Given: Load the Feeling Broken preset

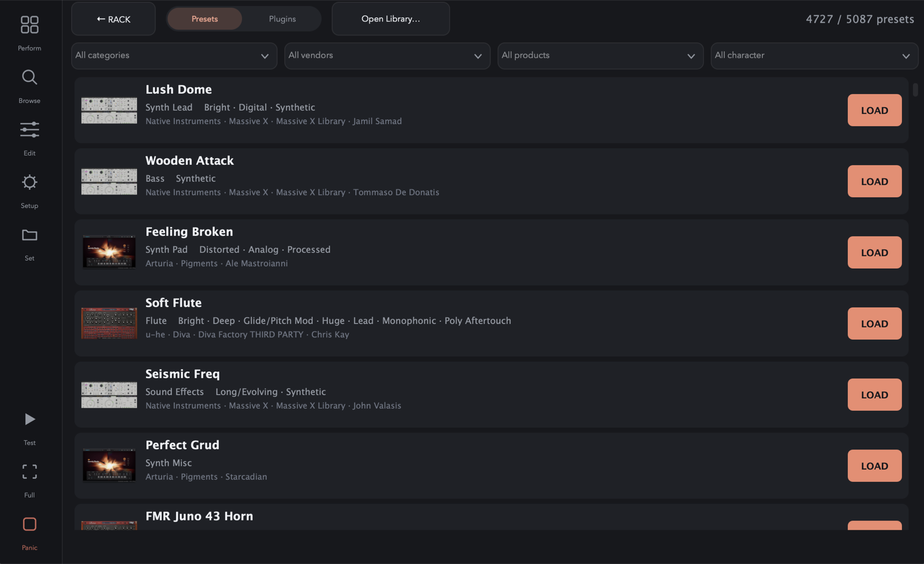Looking at the screenshot, I should pyautogui.click(x=874, y=253).
